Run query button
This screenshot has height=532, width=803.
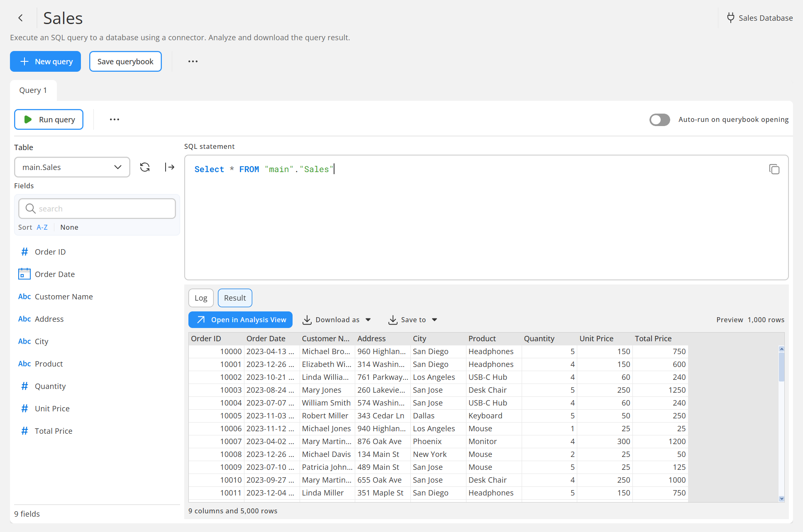click(x=49, y=119)
